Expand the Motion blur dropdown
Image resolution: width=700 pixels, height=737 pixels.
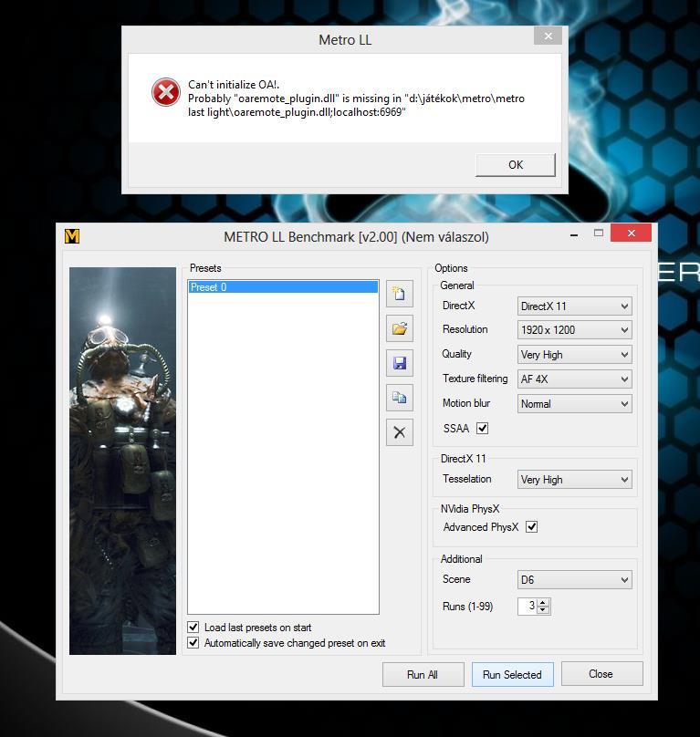click(x=574, y=404)
